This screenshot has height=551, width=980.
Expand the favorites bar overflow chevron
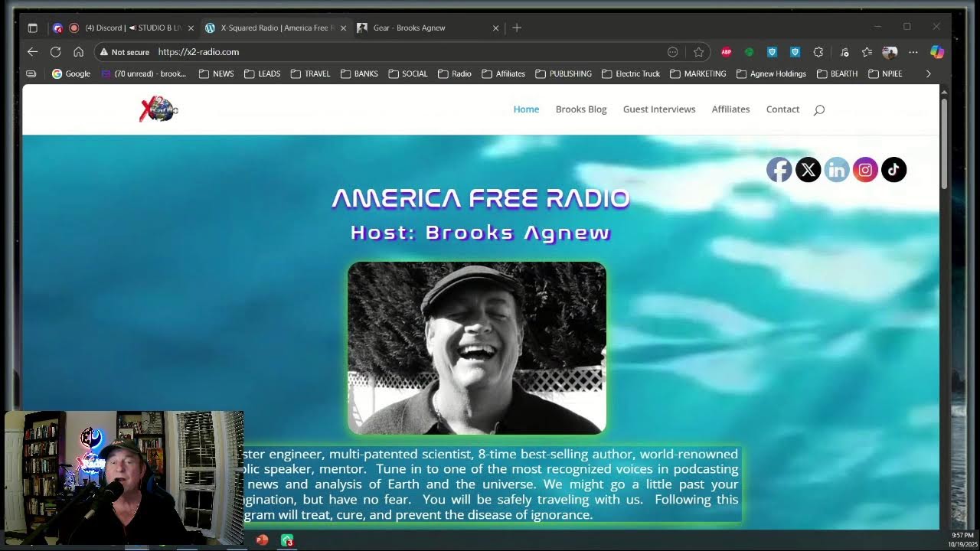[x=929, y=73]
